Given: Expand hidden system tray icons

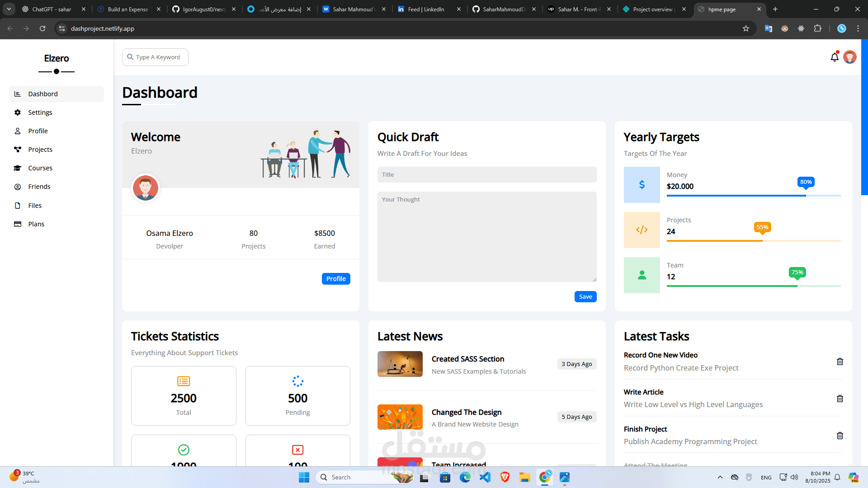Looking at the screenshot, I should pos(720,477).
